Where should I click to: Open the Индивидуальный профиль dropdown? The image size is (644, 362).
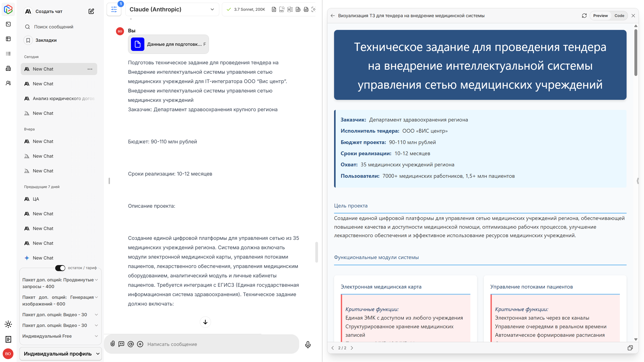tap(61, 354)
